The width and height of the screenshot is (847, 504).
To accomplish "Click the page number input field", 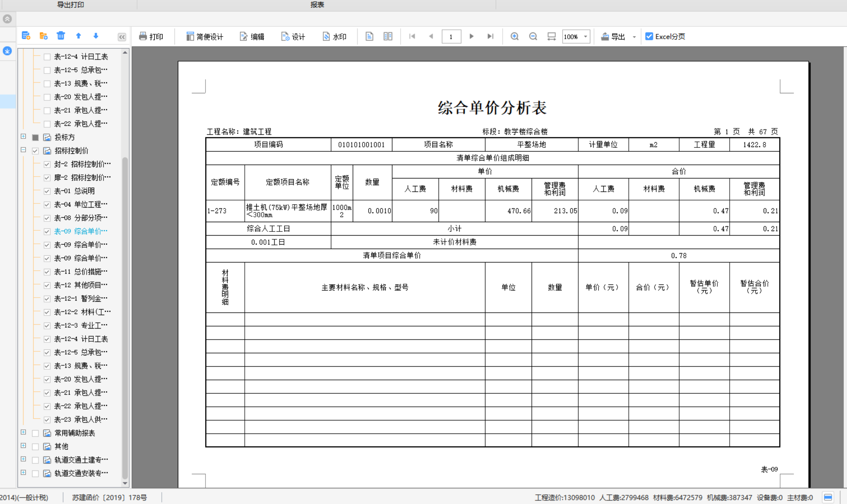I will 451,37.
